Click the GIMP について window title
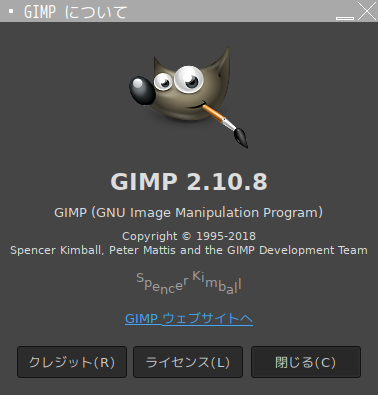Image resolution: width=378 pixels, height=395 pixels. coord(75,12)
